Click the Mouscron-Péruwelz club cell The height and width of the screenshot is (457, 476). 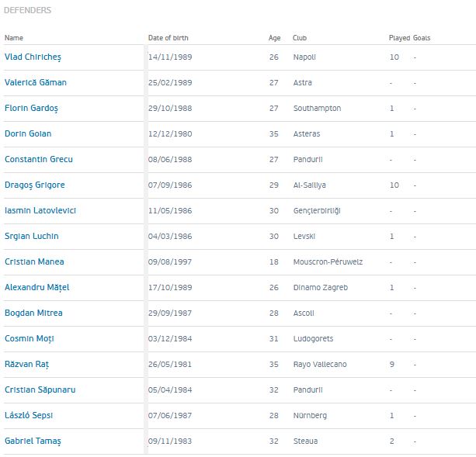coord(328,261)
